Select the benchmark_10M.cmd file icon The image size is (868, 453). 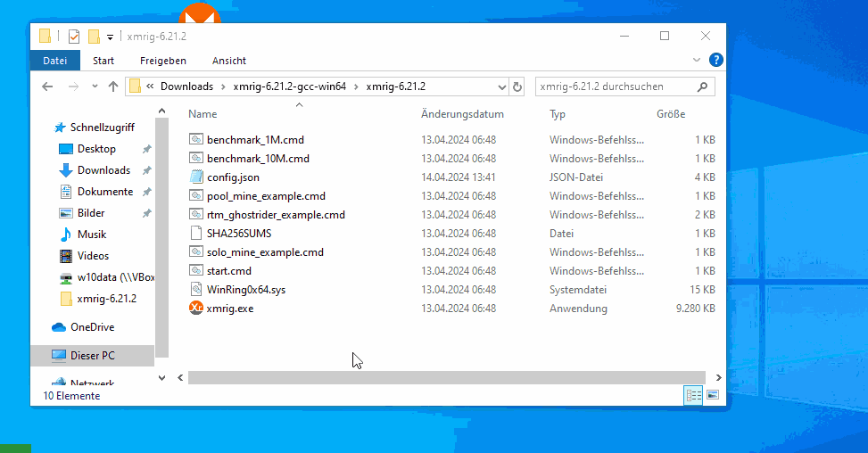[196, 158]
